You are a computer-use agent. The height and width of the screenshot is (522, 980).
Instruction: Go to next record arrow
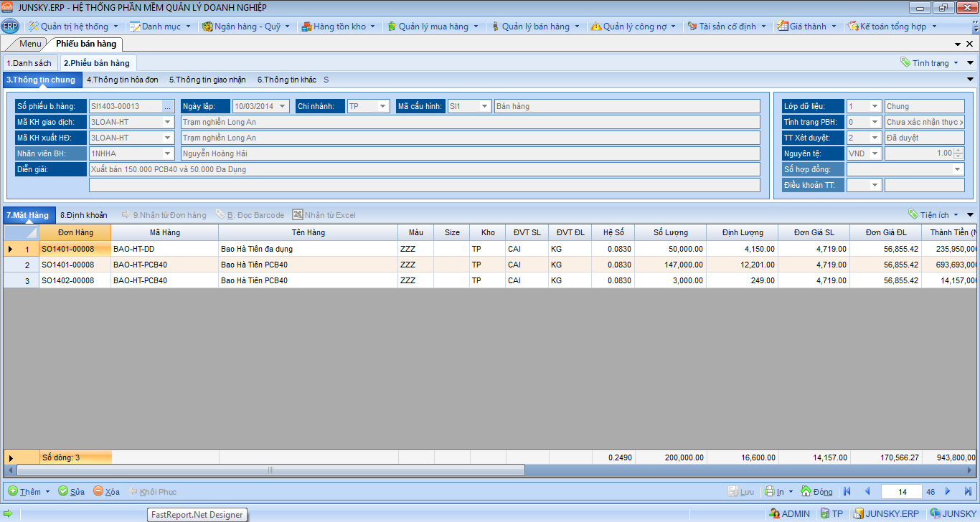[x=948, y=491]
